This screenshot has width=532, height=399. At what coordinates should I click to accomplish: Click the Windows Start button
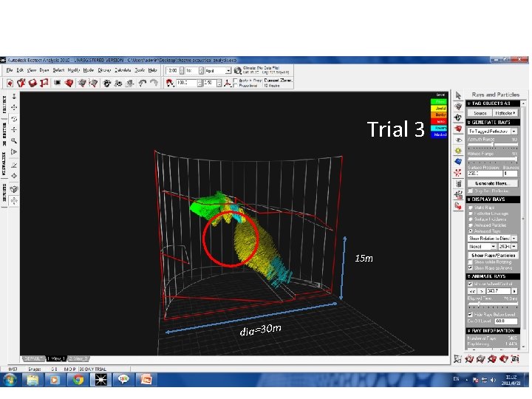coord(10,380)
